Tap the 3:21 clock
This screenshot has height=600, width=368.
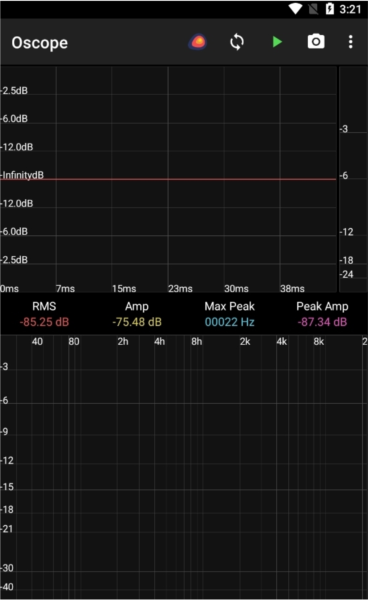tap(350, 9)
